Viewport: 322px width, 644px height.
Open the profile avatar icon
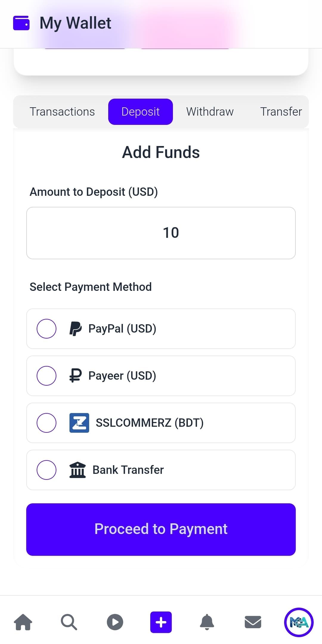point(299,622)
